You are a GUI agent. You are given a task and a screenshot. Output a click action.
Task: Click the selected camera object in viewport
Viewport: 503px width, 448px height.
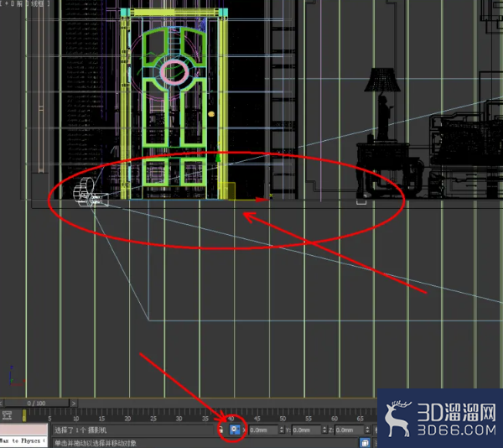point(91,193)
